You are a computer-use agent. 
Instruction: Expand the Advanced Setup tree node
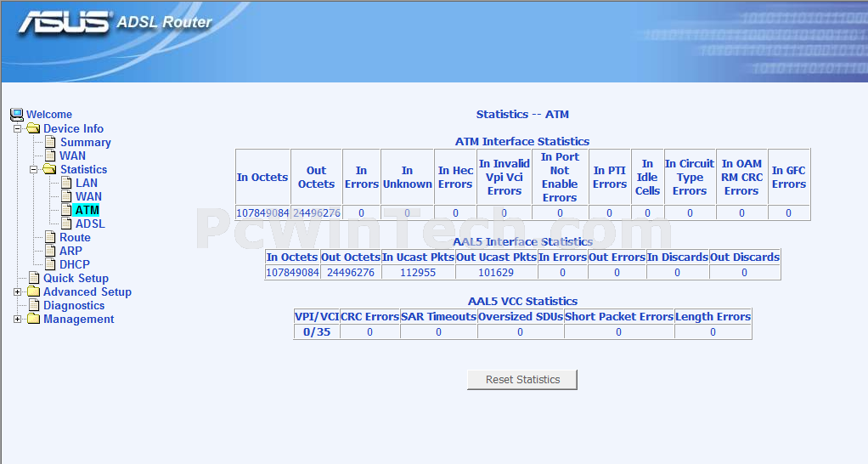click(18, 291)
